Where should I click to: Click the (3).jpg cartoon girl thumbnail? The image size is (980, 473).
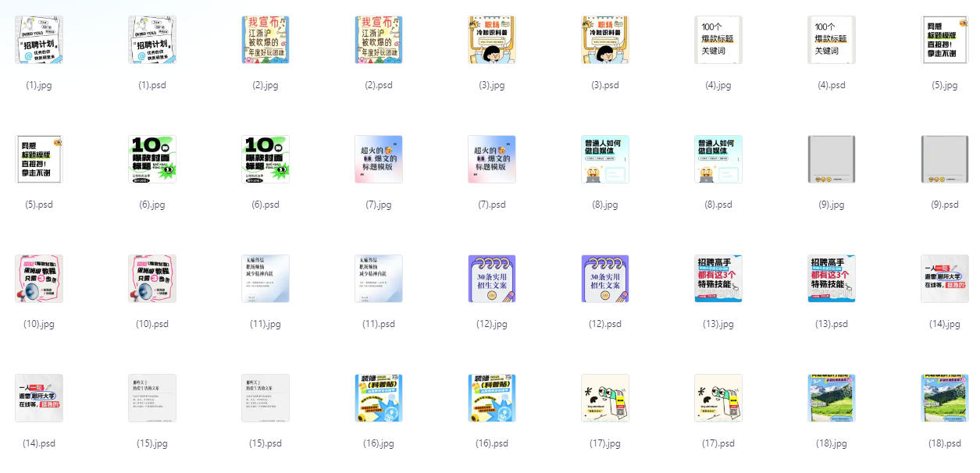[492, 40]
